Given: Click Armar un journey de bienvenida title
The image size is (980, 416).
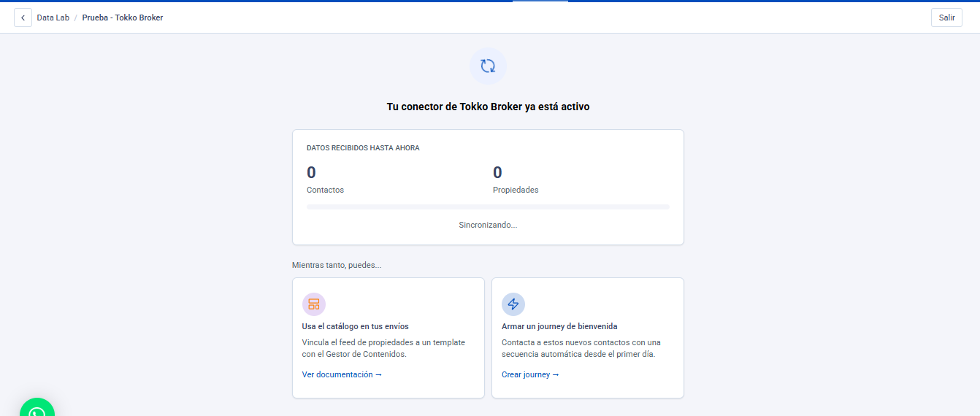Looking at the screenshot, I should 559,326.
